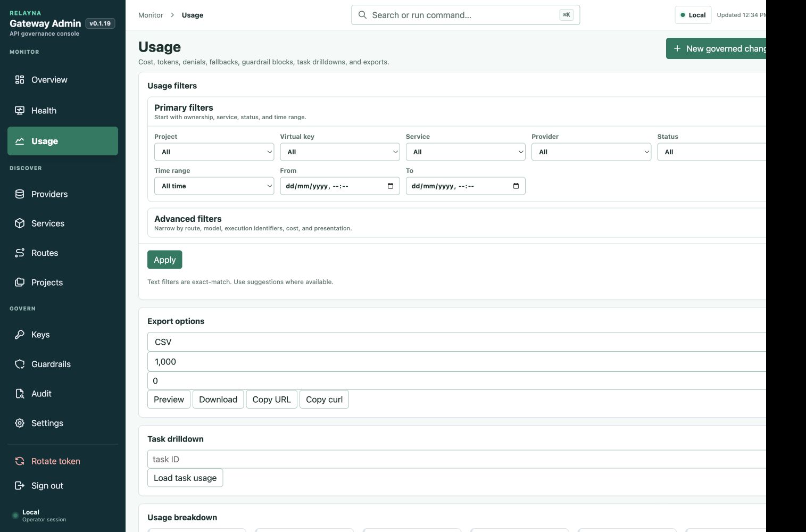806x532 pixels.
Task: Click the Preview export button
Action: [169, 400]
